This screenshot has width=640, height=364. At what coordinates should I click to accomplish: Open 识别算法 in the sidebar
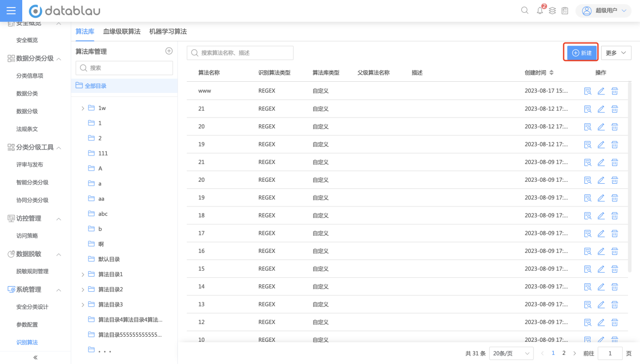tap(27, 342)
